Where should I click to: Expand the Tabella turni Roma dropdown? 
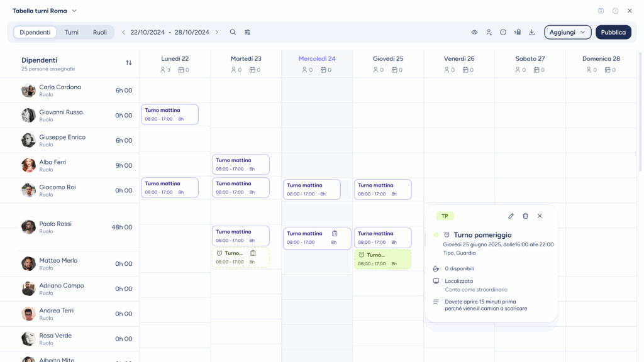[74, 11]
